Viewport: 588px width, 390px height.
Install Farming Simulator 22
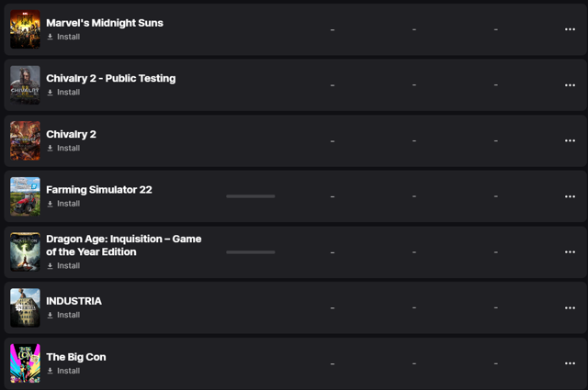[63, 204]
